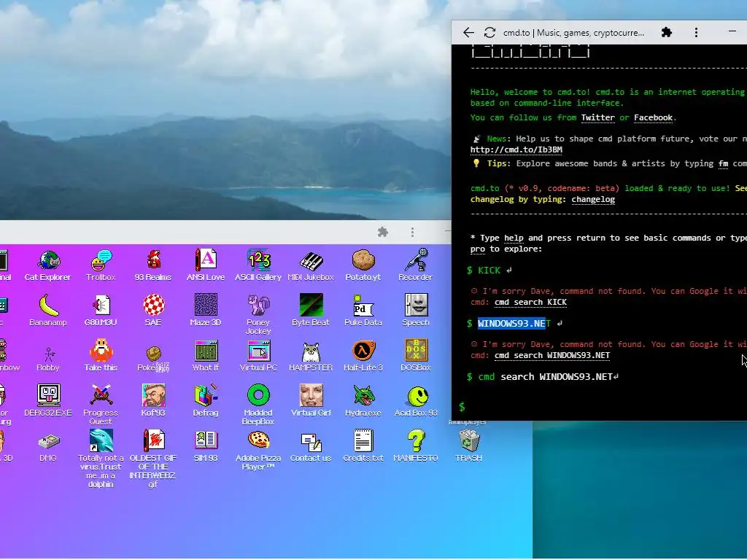Open extensions puzzle icon in cmd.to window

[667, 32]
